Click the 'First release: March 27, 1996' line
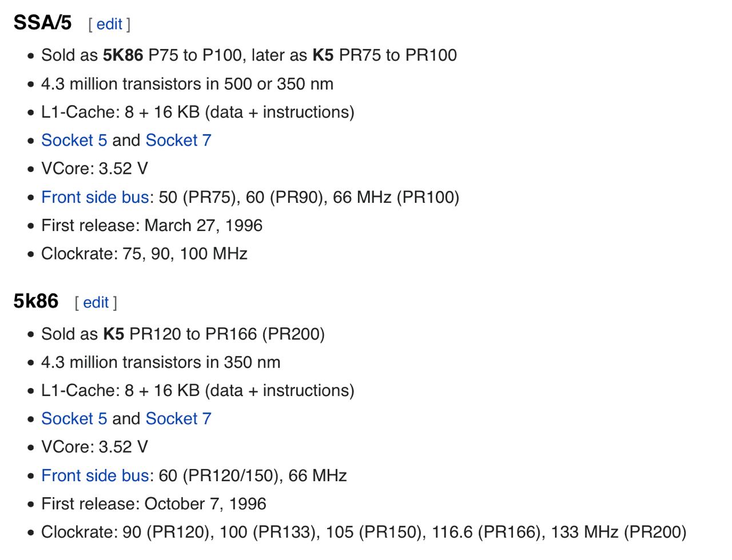The width and height of the screenshot is (732, 560). pyautogui.click(x=152, y=225)
